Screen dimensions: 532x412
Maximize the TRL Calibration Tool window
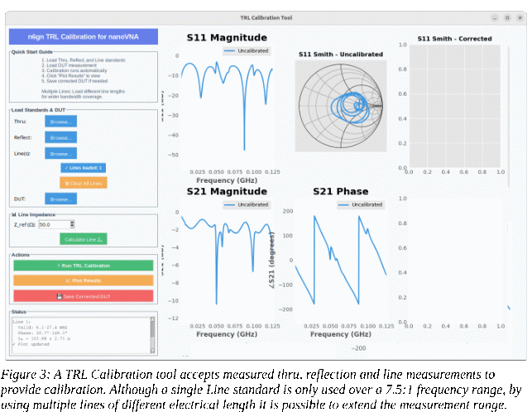(x=506, y=17)
